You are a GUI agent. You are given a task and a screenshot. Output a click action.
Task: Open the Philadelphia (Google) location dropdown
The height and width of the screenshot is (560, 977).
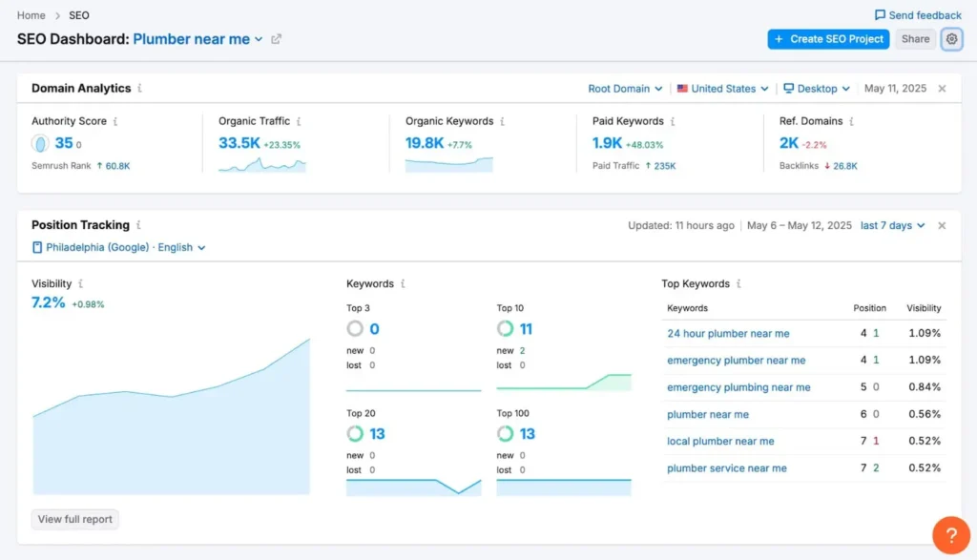click(x=119, y=247)
